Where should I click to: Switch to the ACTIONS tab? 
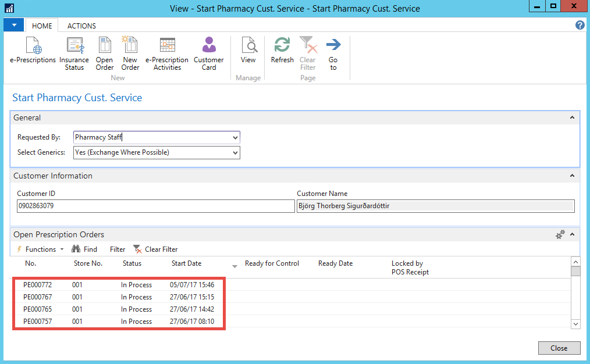click(81, 26)
